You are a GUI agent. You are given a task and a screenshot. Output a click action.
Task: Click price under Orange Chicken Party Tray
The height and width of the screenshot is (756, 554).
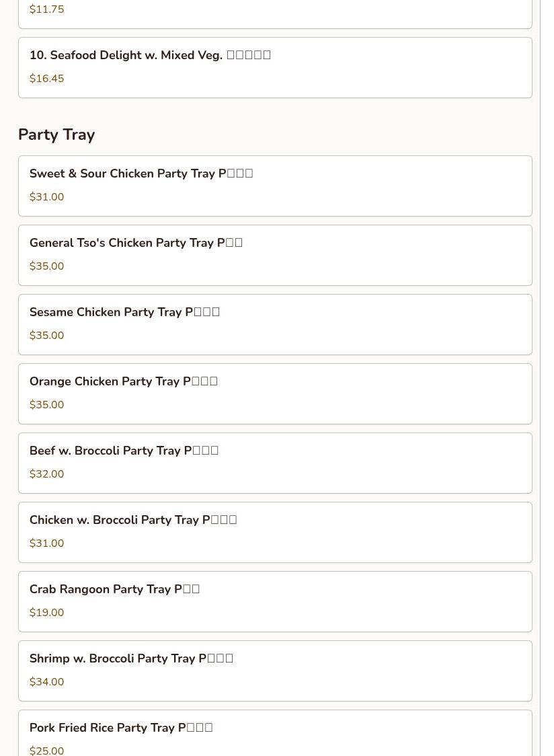click(47, 405)
